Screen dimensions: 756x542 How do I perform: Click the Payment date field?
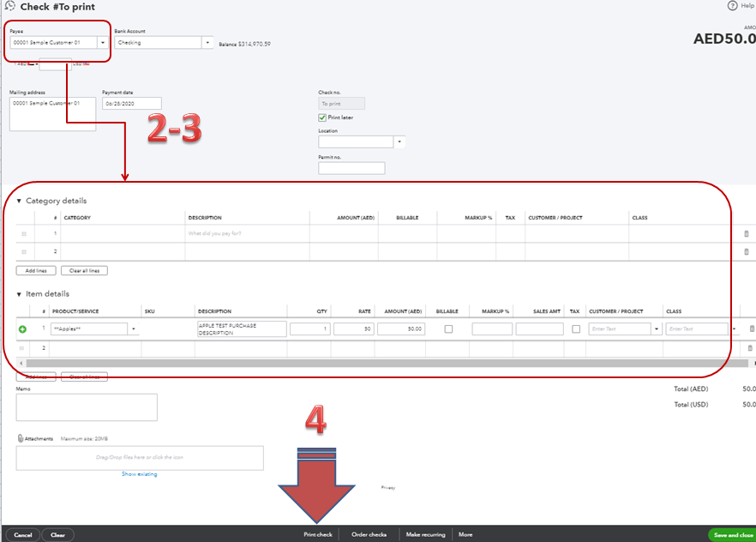(x=132, y=103)
